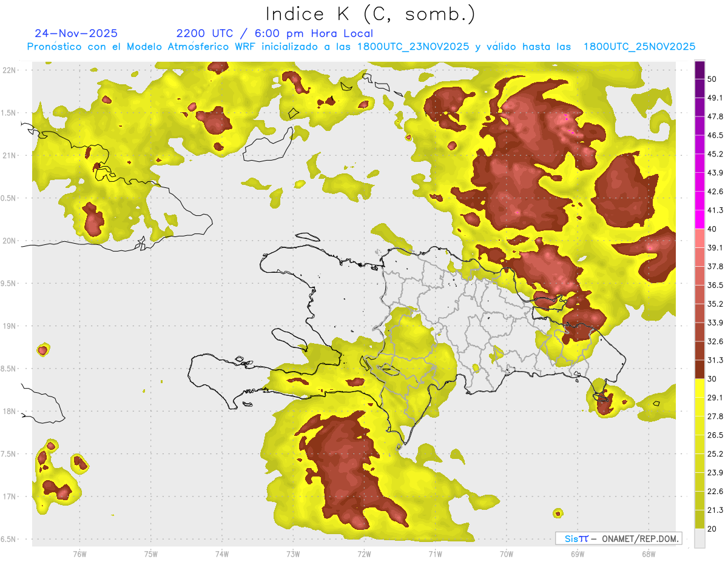Click the latitude axis label "21N"
The width and height of the screenshot is (728, 562).
pos(10,155)
